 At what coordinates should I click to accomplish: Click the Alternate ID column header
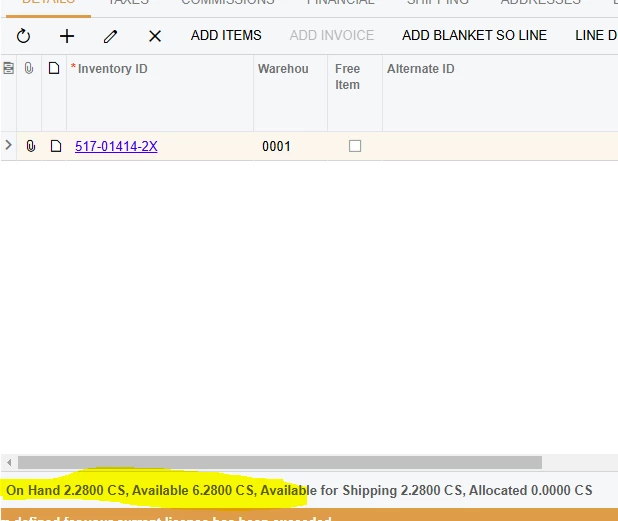click(500, 93)
